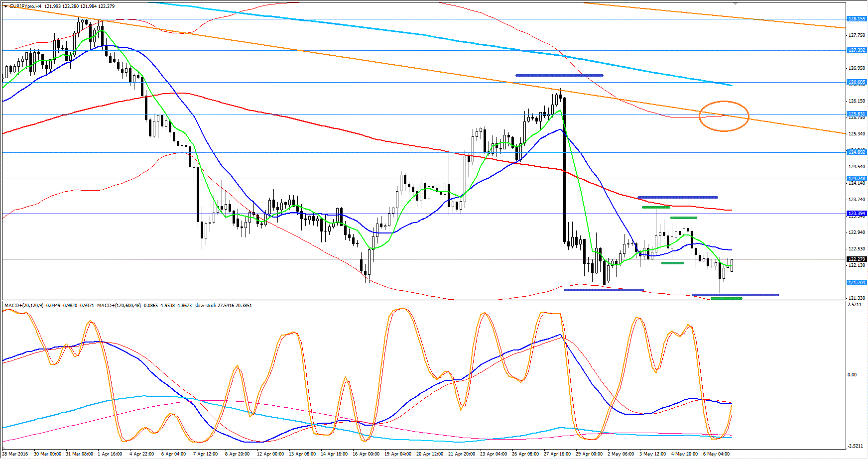Click the 27 Apr 16:00 time label
The image size is (868, 459).
point(557,454)
